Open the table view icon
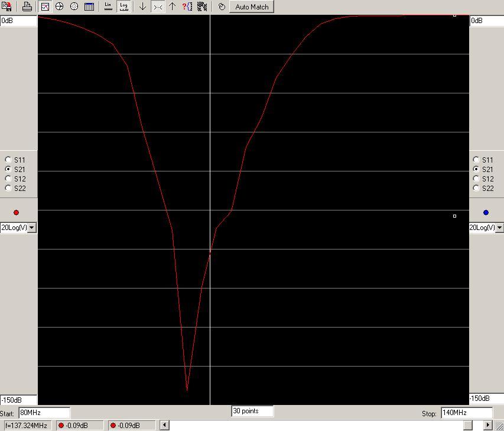The height and width of the screenshot is (431, 504). (x=89, y=7)
